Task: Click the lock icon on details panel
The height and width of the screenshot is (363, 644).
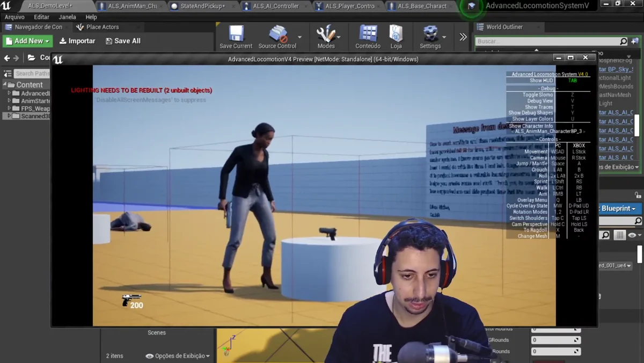Action: pyautogui.click(x=638, y=195)
